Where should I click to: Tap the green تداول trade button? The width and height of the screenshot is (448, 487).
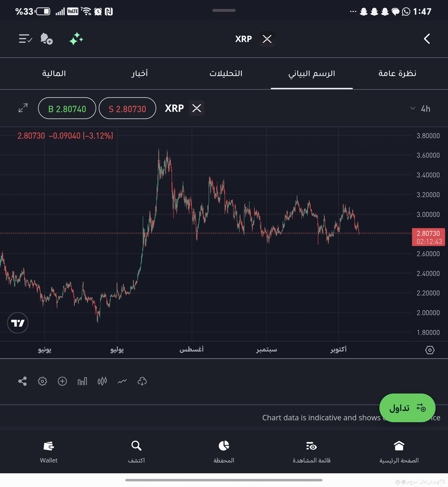pyautogui.click(x=407, y=408)
